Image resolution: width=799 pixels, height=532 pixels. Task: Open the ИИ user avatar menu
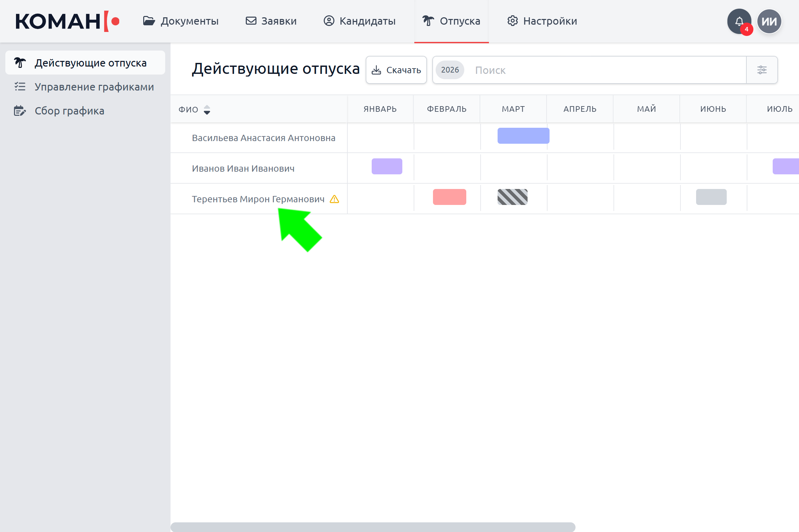pyautogui.click(x=769, y=21)
